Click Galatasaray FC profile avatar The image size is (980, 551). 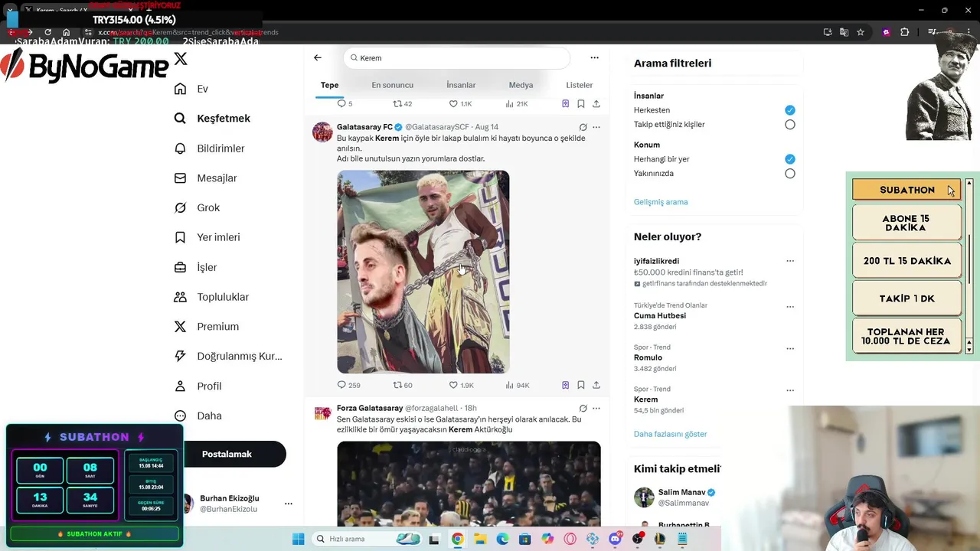click(x=322, y=132)
